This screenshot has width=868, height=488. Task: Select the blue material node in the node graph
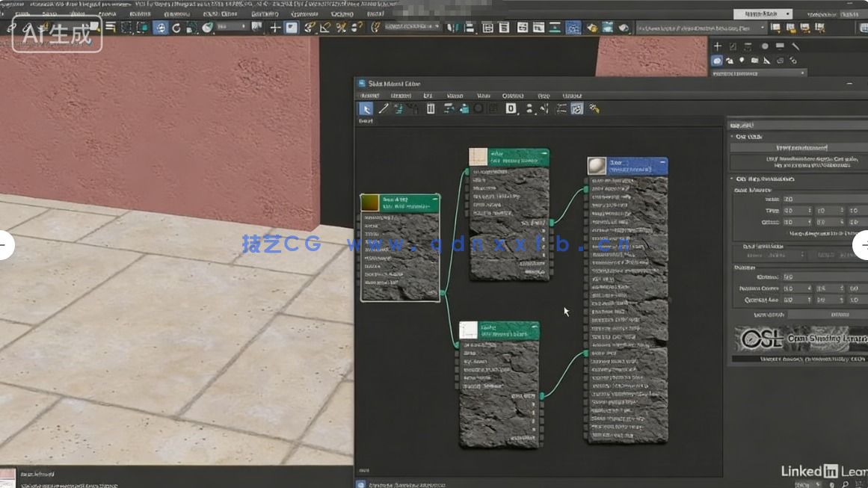pos(628,166)
